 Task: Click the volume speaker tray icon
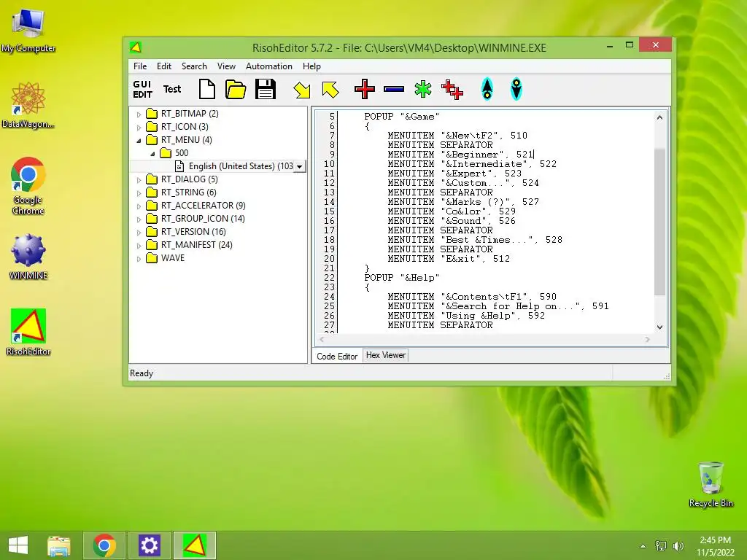(678, 545)
